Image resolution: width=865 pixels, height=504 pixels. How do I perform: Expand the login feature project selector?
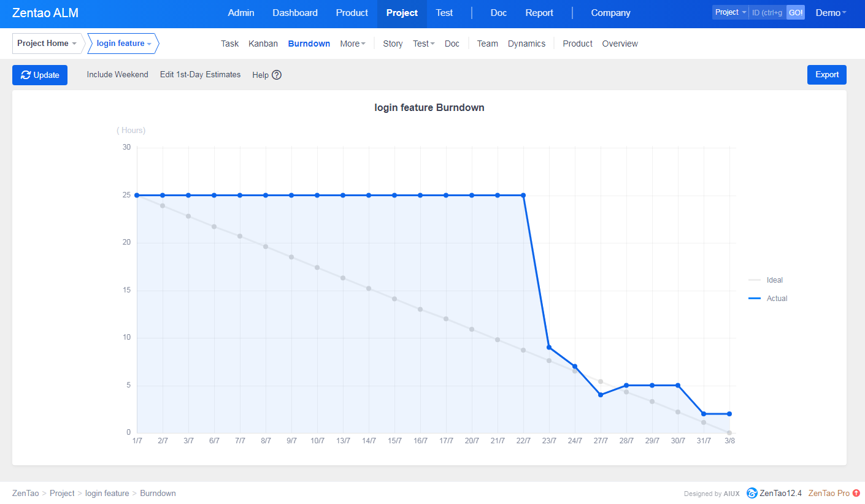(x=123, y=44)
